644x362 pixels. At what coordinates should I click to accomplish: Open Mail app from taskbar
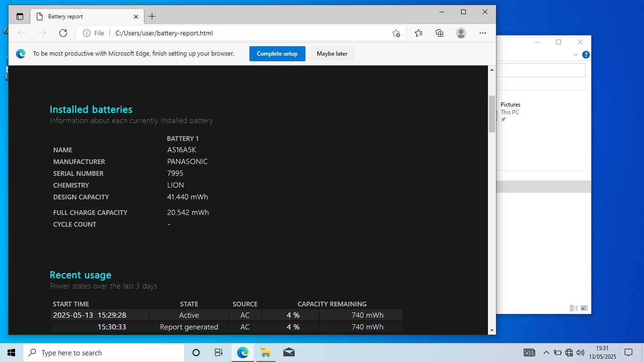tap(289, 353)
